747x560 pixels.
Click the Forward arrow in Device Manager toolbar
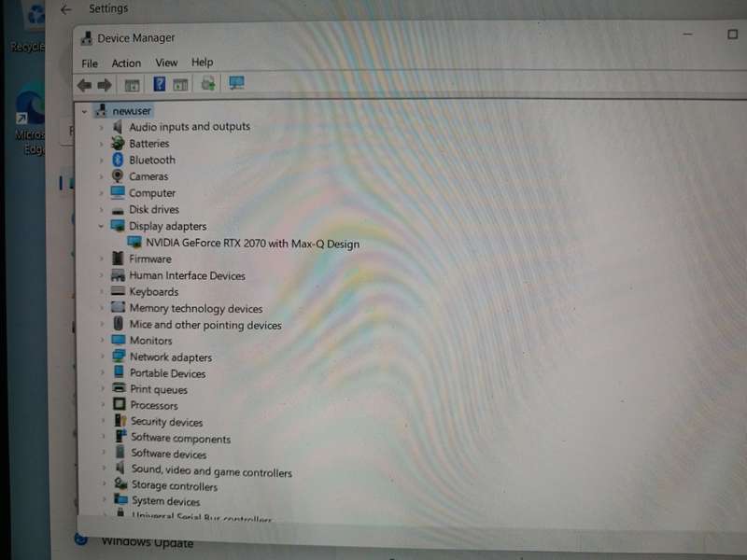click(105, 85)
